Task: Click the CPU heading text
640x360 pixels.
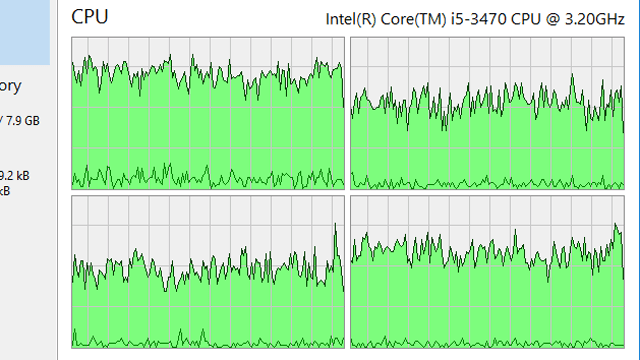Action: pyautogui.click(x=89, y=17)
